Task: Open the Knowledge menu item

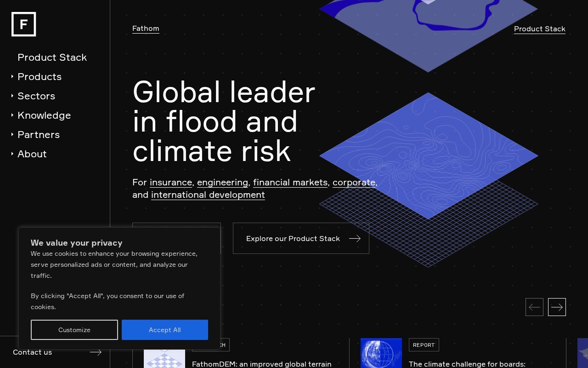Action: click(x=44, y=115)
